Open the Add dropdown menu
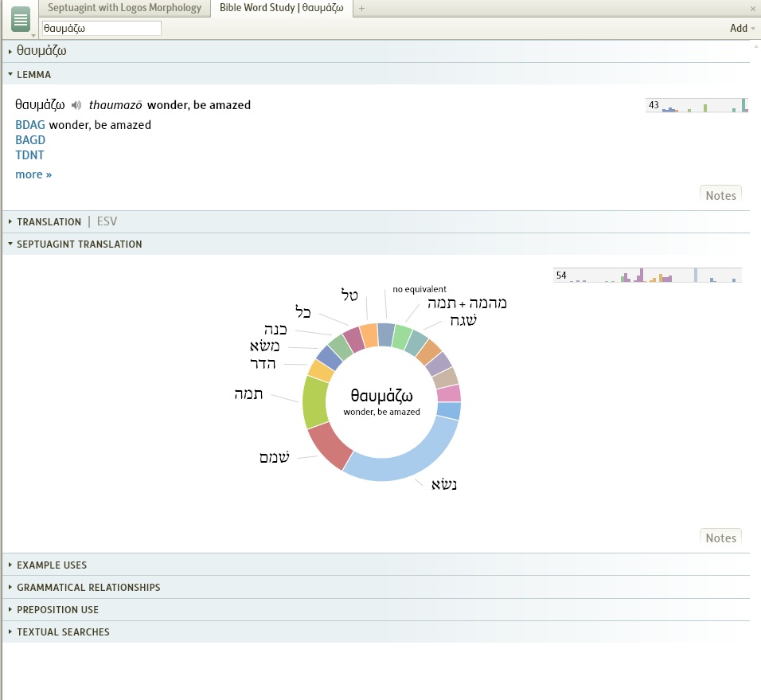The image size is (761, 700). pos(742,28)
